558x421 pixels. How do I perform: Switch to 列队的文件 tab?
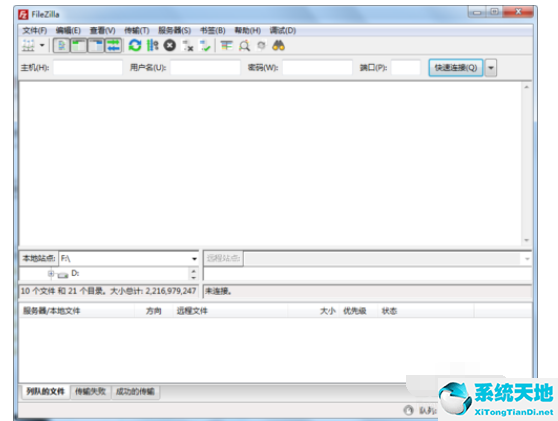click(x=45, y=391)
